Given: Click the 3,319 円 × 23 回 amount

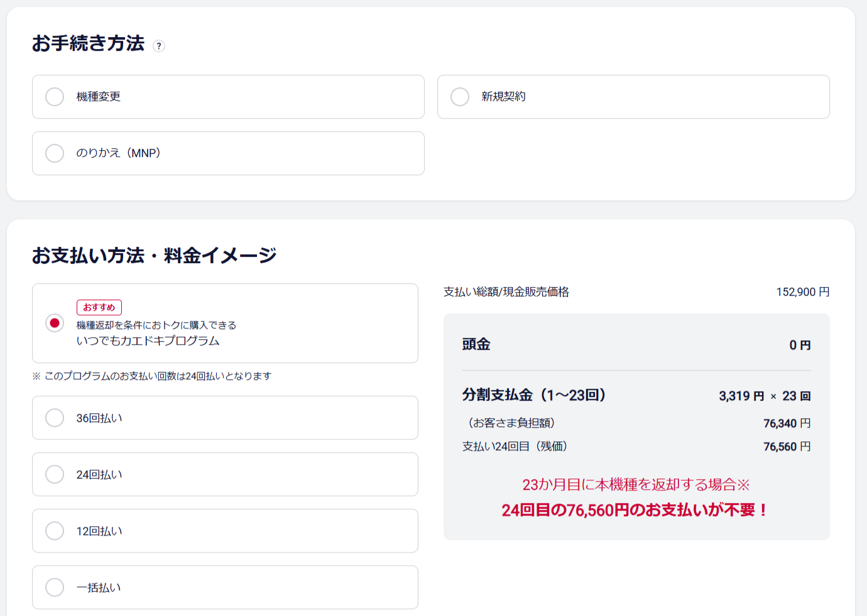Looking at the screenshot, I should point(765,396).
